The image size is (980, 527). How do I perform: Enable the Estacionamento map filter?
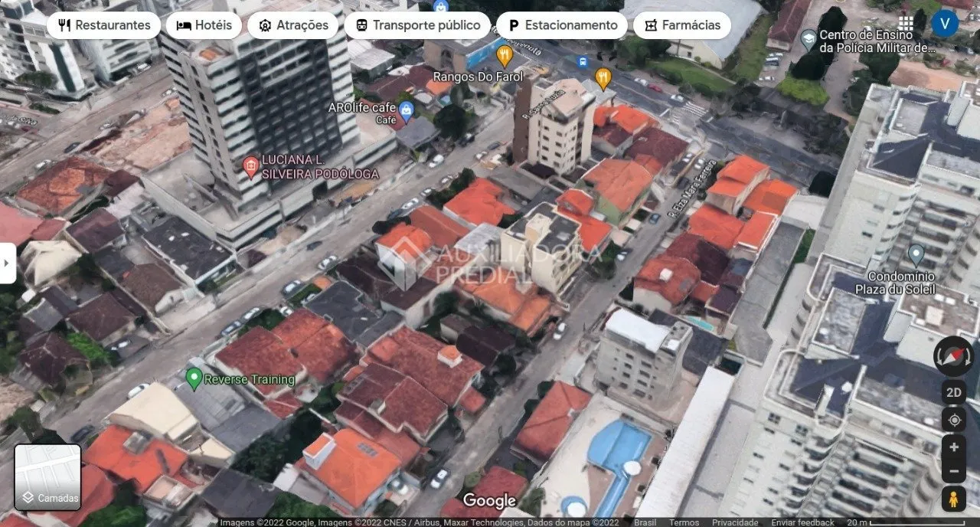[561, 25]
